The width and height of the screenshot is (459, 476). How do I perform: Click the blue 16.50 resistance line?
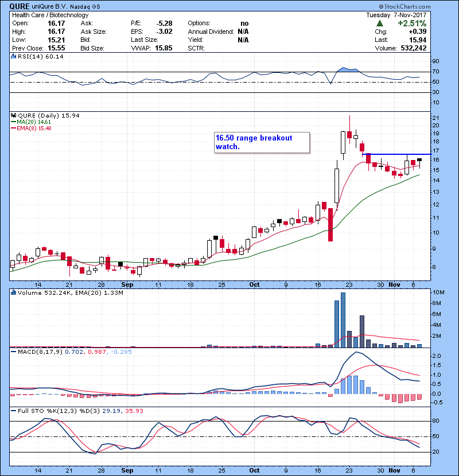396,154
